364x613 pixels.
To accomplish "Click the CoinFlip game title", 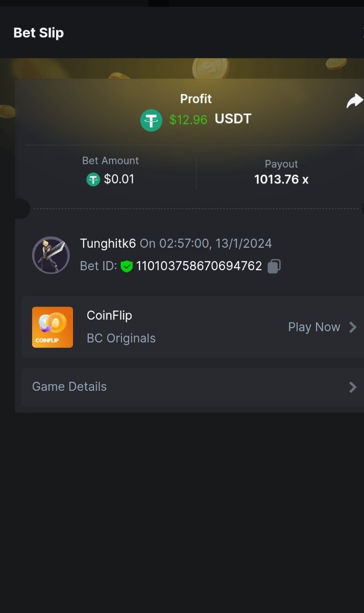I will click(x=109, y=315).
